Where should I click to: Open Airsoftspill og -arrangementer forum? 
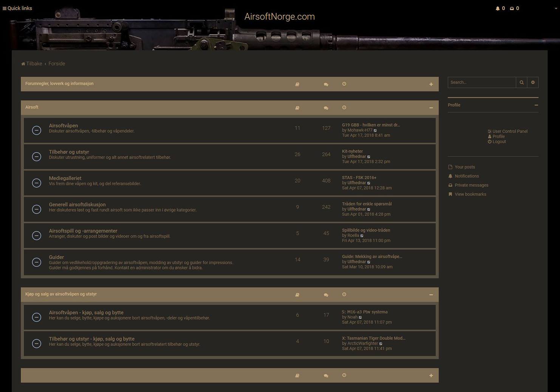83,231
